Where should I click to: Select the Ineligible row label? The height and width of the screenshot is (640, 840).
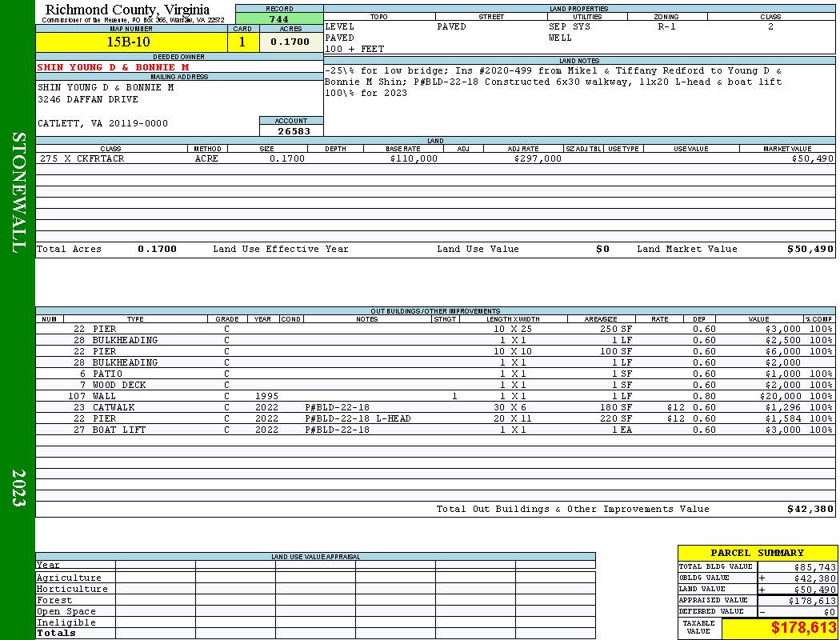[66, 623]
